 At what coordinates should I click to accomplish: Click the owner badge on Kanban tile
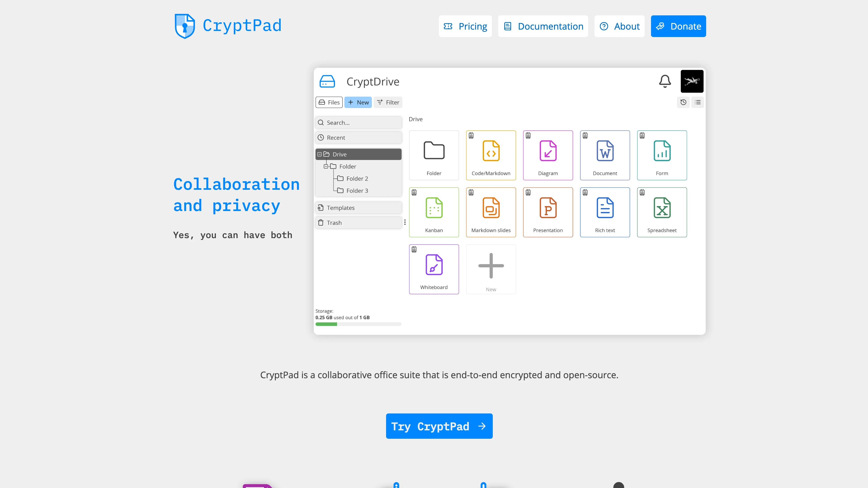414,192
